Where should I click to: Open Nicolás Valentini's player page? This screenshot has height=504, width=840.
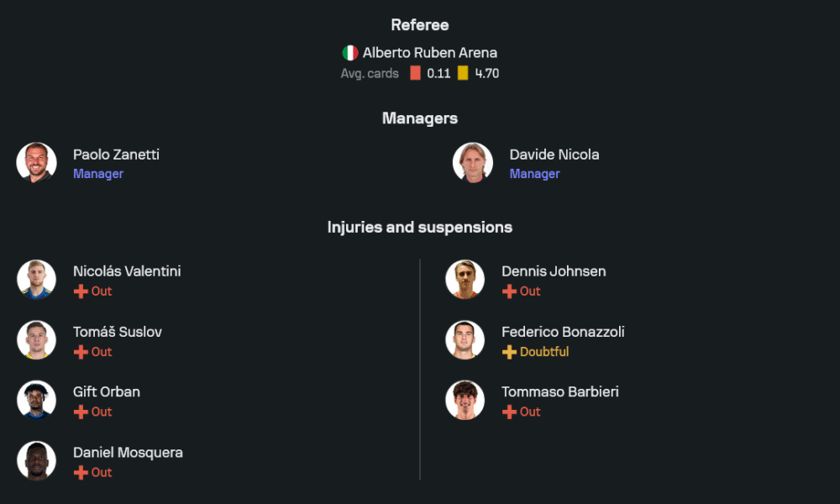[x=127, y=271]
